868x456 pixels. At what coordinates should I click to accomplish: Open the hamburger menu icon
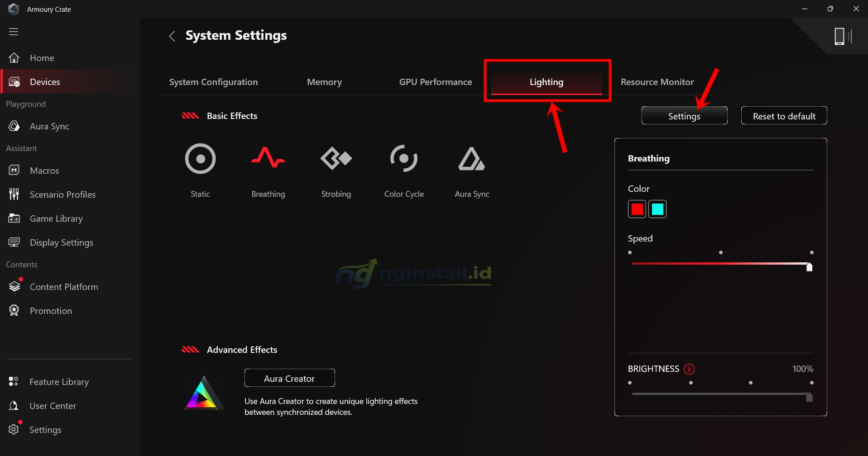click(14, 32)
